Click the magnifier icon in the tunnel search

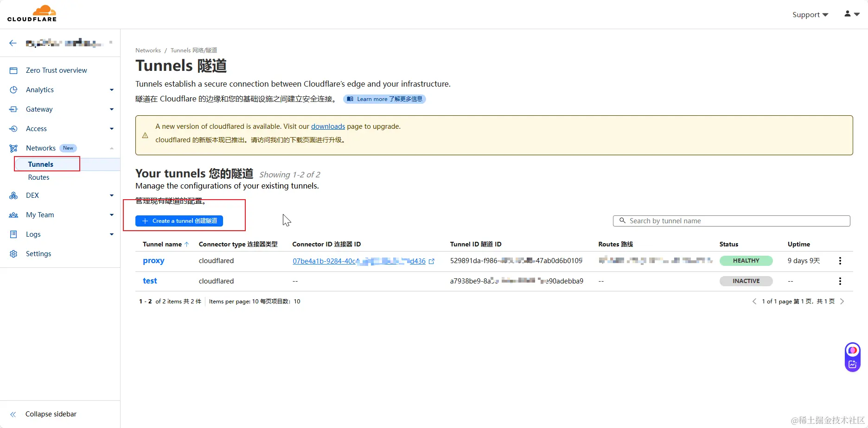[x=622, y=221]
